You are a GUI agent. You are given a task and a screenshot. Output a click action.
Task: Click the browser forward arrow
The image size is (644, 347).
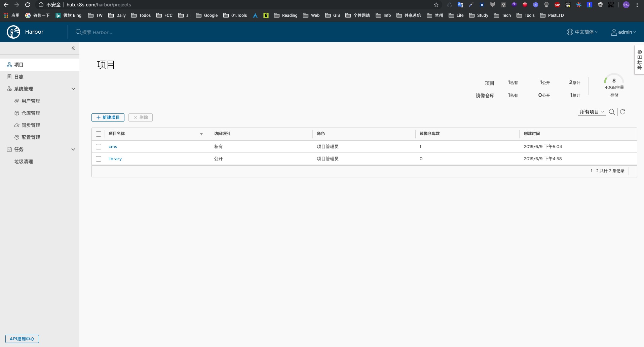click(17, 5)
